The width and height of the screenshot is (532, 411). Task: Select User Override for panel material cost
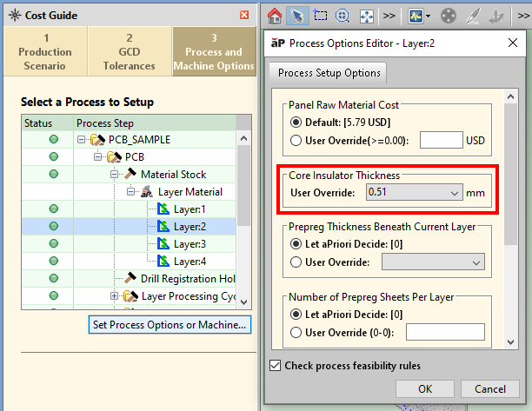pos(296,141)
